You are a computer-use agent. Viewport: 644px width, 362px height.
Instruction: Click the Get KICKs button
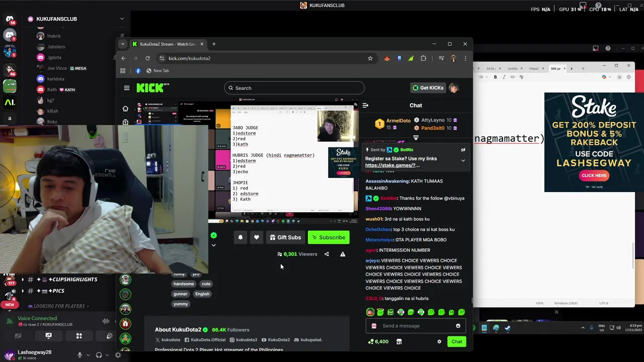[x=428, y=88]
